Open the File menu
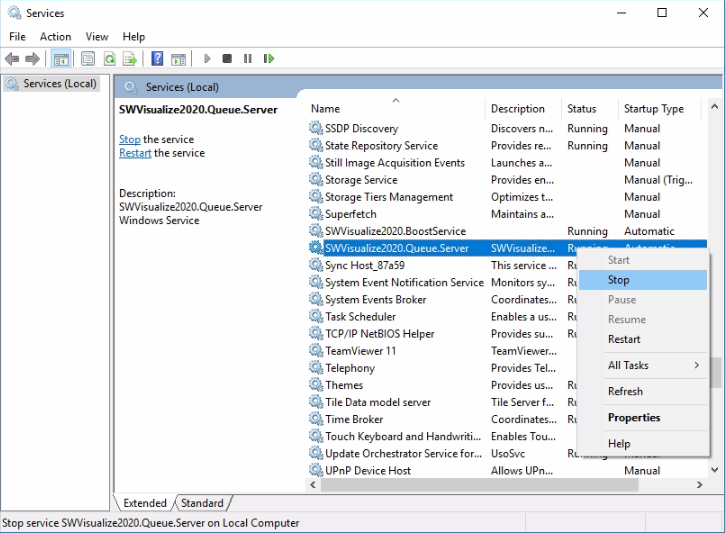The height and width of the screenshot is (533, 726). tap(18, 37)
